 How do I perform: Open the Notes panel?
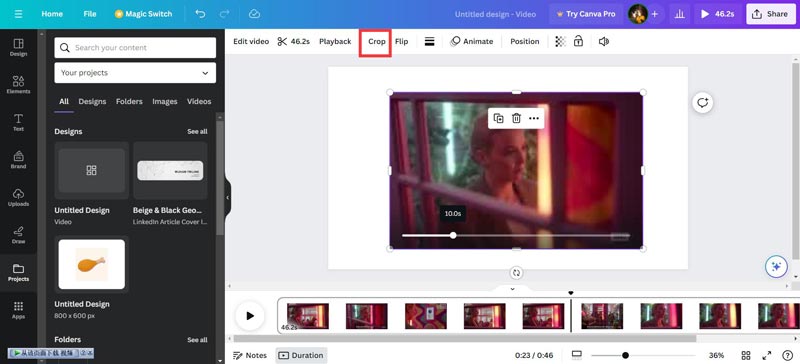pyautogui.click(x=250, y=355)
